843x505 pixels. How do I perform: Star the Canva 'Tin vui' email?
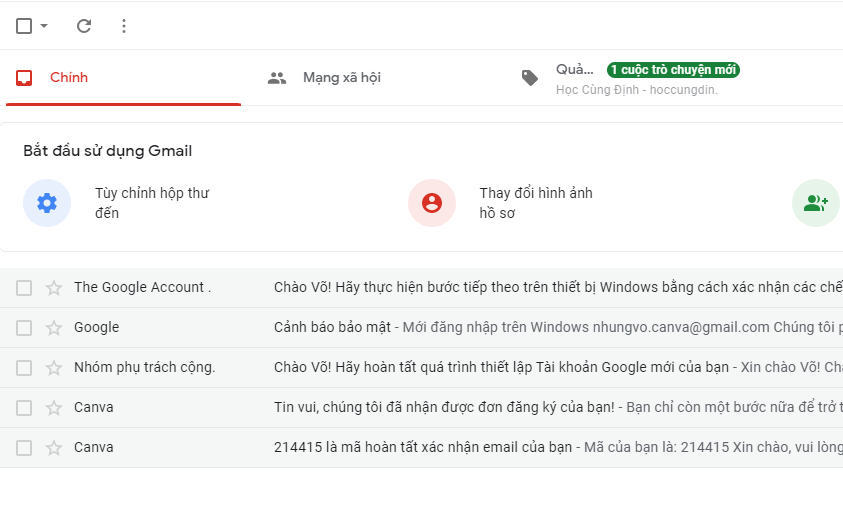pyautogui.click(x=54, y=408)
